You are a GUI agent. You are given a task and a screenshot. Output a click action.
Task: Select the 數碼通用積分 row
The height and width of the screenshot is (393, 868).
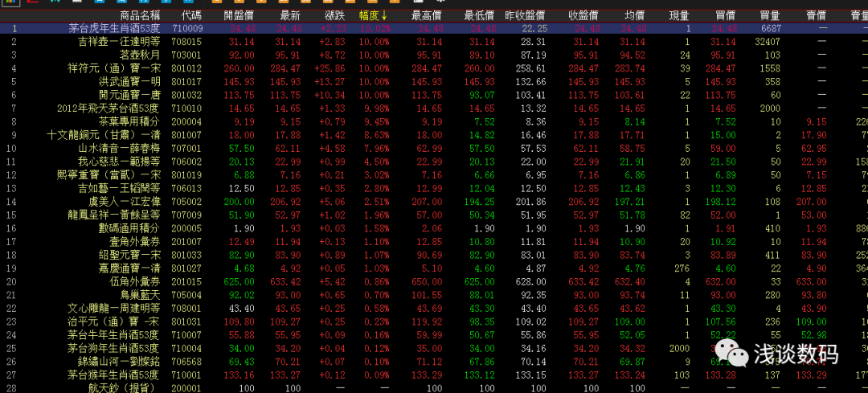pyautogui.click(x=434, y=228)
